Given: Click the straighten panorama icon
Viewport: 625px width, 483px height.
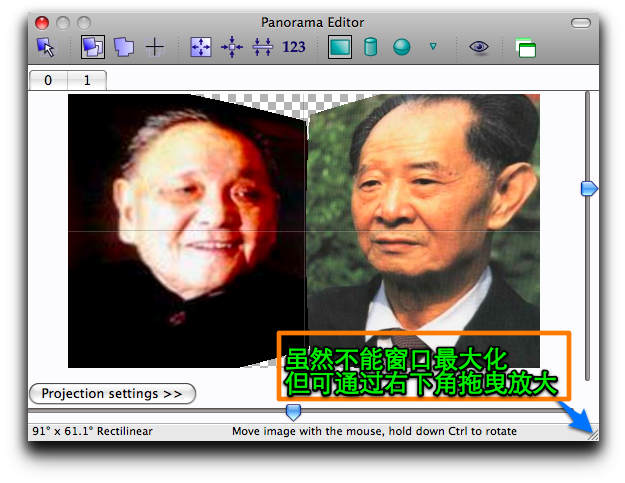Looking at the screenshot, I should point(263,47).
